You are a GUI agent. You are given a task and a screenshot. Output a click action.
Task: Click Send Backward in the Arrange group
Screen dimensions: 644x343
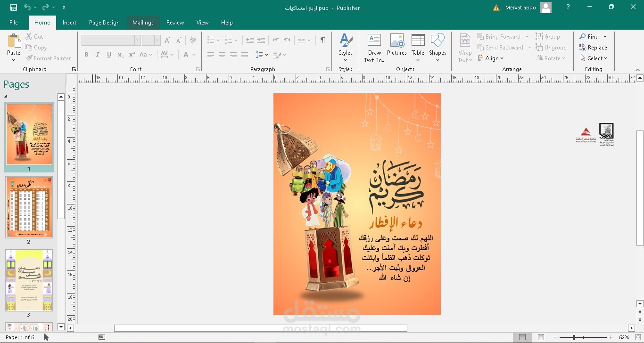coord(500,48)
